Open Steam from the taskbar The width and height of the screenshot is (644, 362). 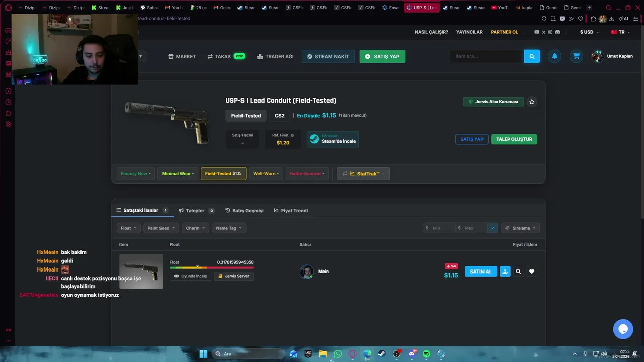click(x=382, y=354)
